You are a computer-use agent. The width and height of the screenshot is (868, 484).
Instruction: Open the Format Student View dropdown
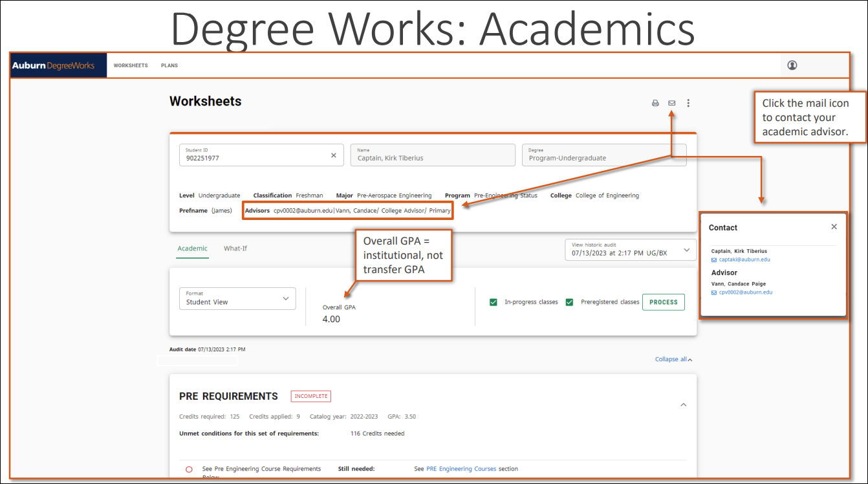pos(237,298)
